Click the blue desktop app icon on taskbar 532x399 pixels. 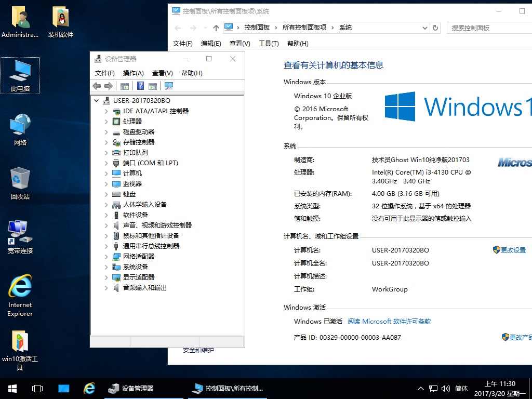pyautogui.click(x=63, y=389)
